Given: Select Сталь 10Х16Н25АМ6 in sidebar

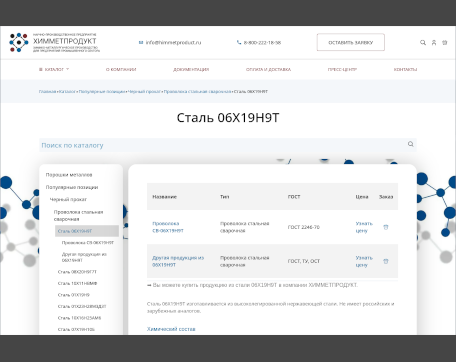Looking at the screenshot, I should [79, 318].
